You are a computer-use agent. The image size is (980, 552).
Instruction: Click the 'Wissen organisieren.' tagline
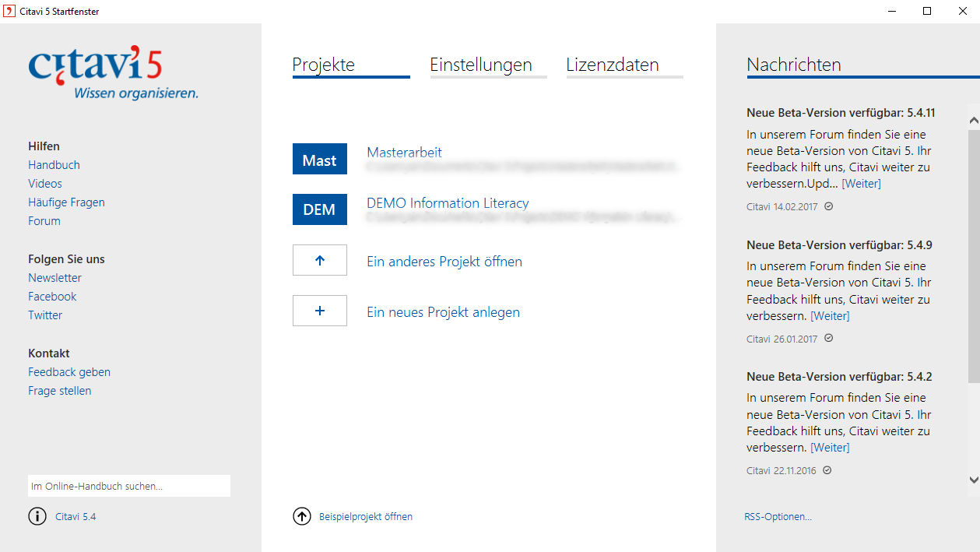136,93
